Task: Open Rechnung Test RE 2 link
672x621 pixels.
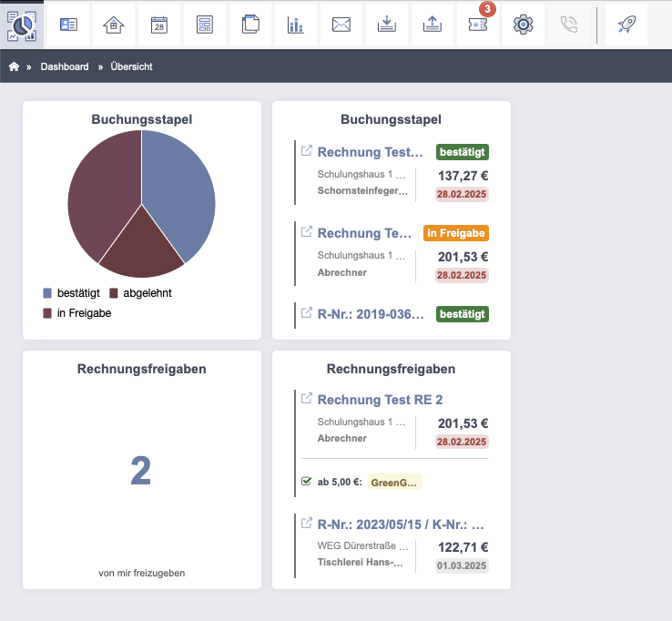Action: (x=380, y=400)
